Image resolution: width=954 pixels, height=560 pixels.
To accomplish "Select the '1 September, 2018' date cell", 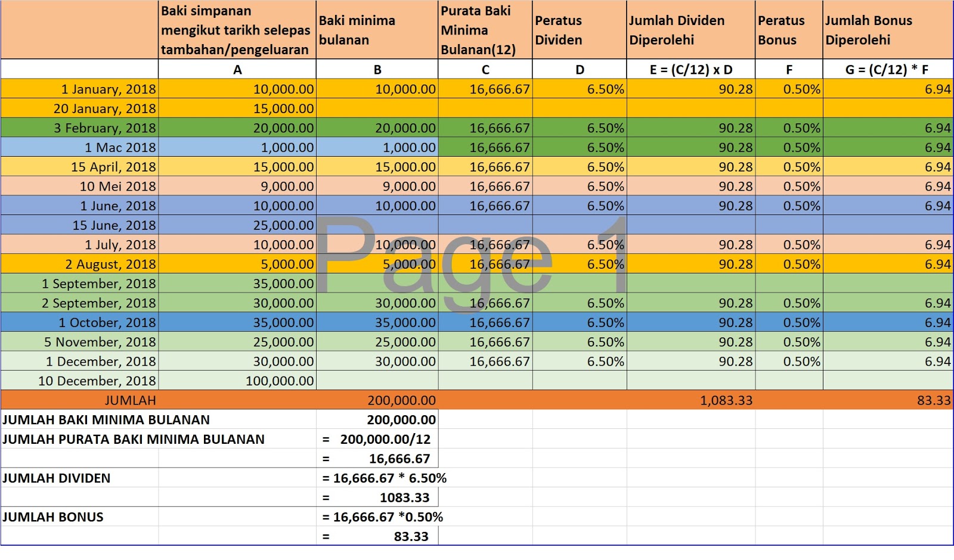I will click(79, 284).
